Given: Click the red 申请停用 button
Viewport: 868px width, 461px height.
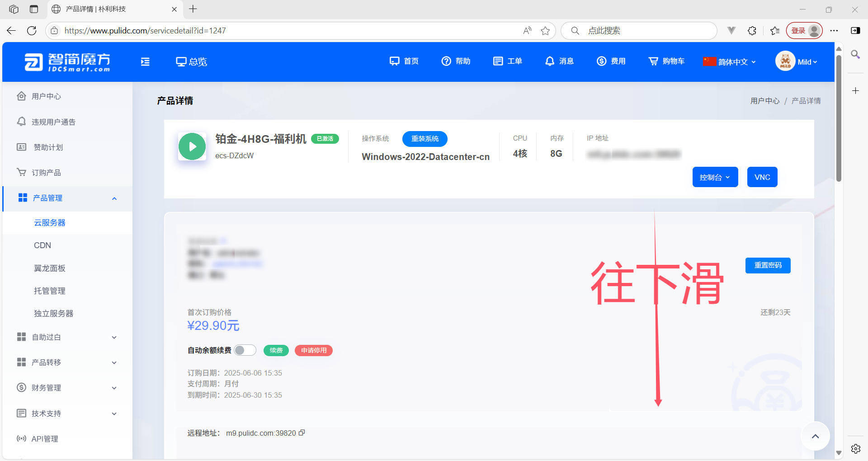Looking at the screenshot, I should 314,350.
